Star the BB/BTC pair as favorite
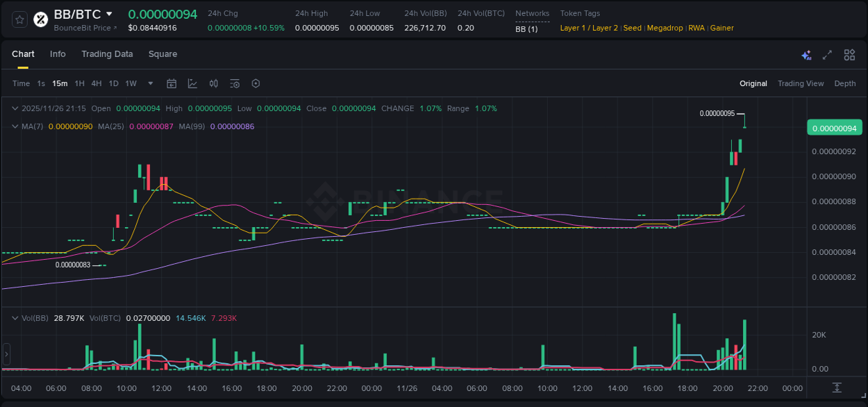The image size is (868, 407). [x=19, y=19]
